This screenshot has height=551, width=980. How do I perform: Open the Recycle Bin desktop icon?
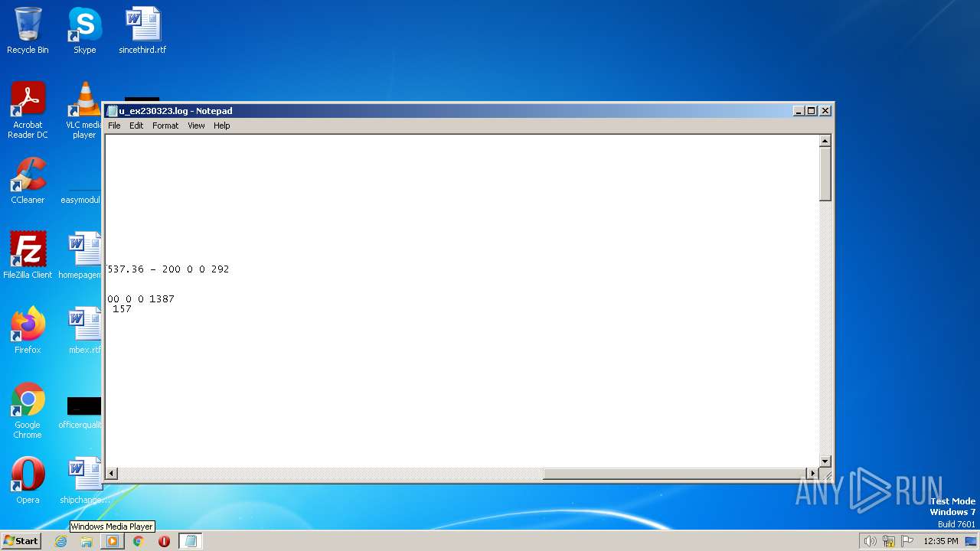click(28, 31)
